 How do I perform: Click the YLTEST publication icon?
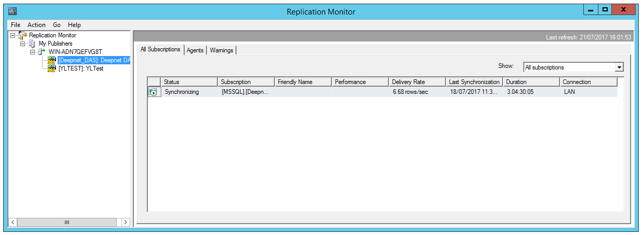[52, 68]
